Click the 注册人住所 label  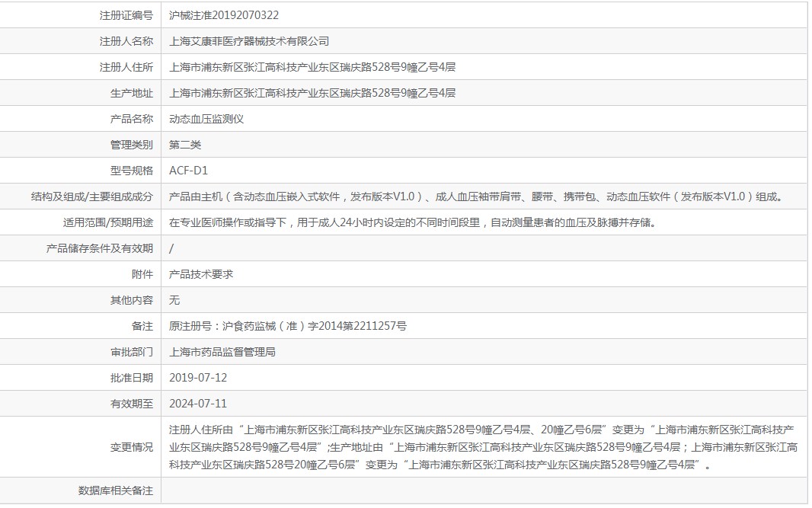(x=126, y=67)
